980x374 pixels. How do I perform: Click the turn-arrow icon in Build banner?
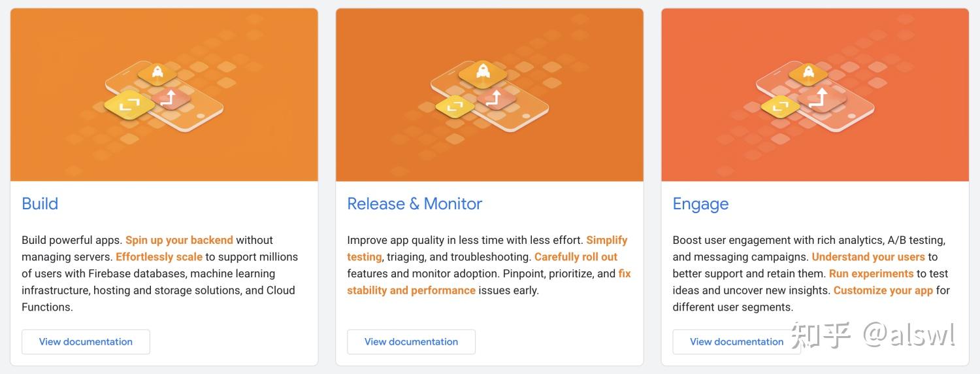[x=170, y=98]
